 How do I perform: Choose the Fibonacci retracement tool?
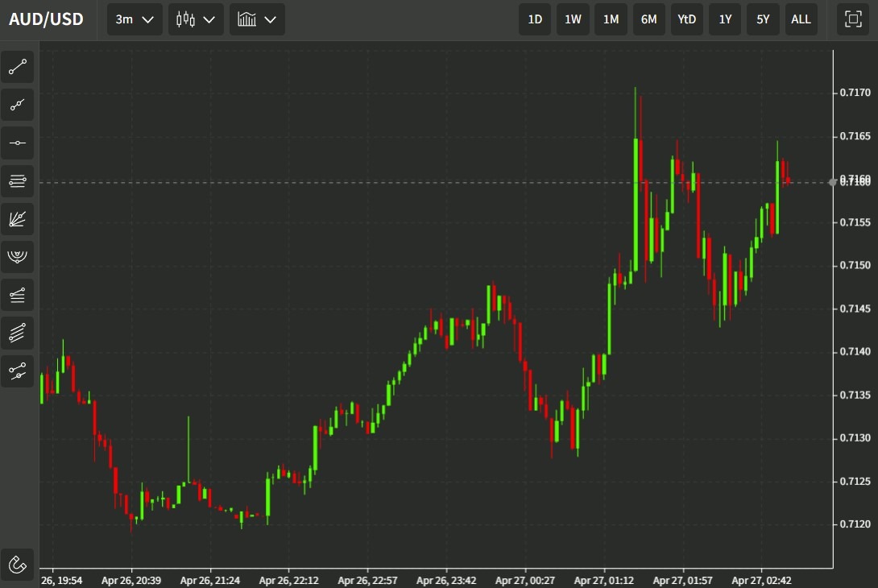(18, 181)
